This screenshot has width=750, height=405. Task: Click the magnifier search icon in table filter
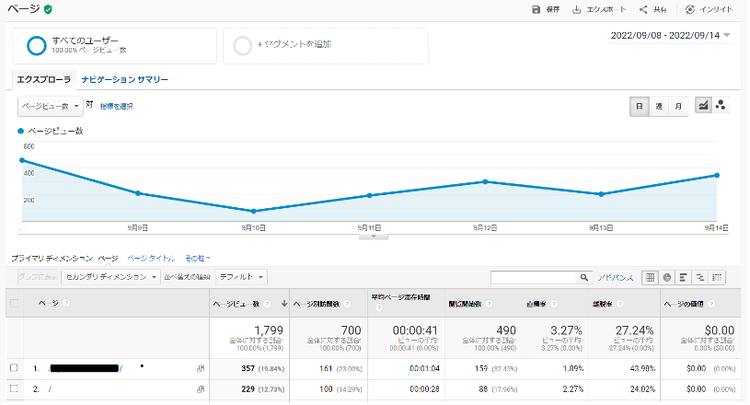[x=584, y=277]
